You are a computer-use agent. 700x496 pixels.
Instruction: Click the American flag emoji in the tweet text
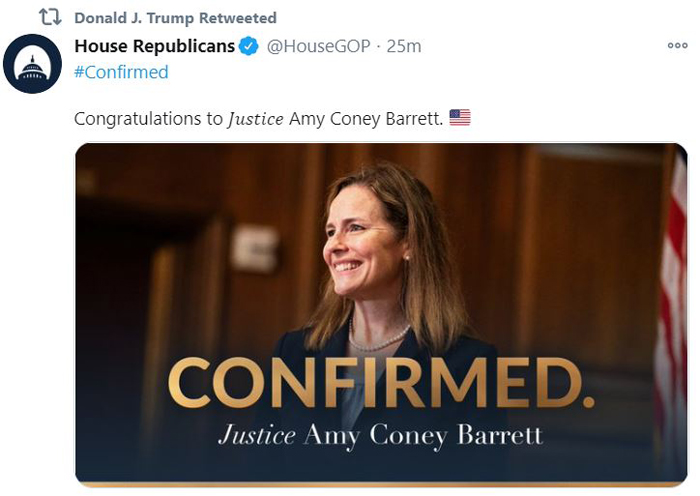click(460, 118)
